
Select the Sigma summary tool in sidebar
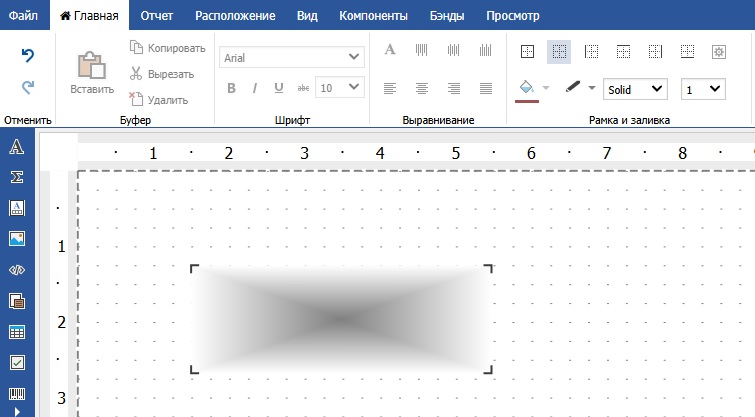click(17, 178)
